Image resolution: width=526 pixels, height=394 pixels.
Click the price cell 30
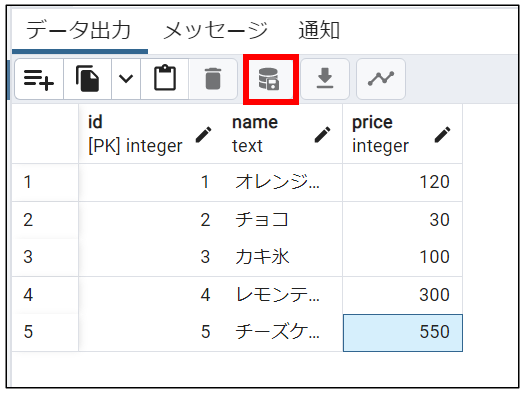(x=403, y=220)
